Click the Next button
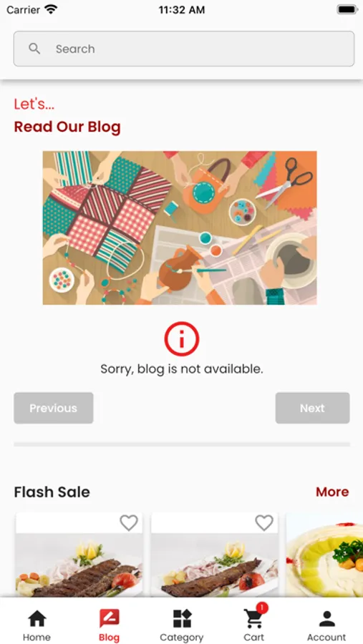363x644 pixels. pyautogui.click(x=312, y=408)
